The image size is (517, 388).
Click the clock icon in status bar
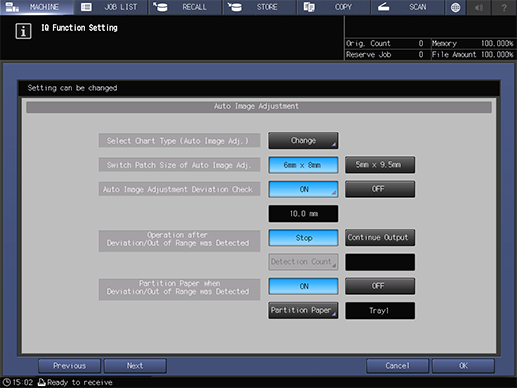click(x=6, y=382)
